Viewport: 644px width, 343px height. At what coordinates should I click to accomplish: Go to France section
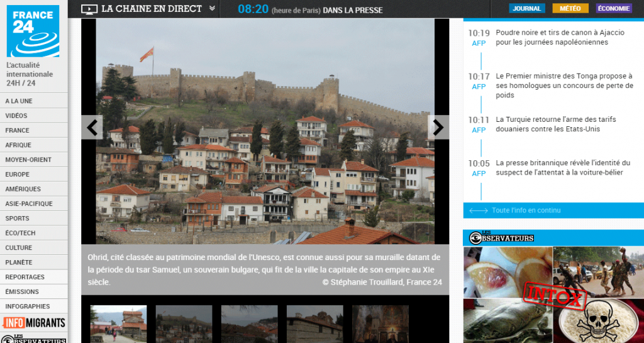(x=34, y=131)
